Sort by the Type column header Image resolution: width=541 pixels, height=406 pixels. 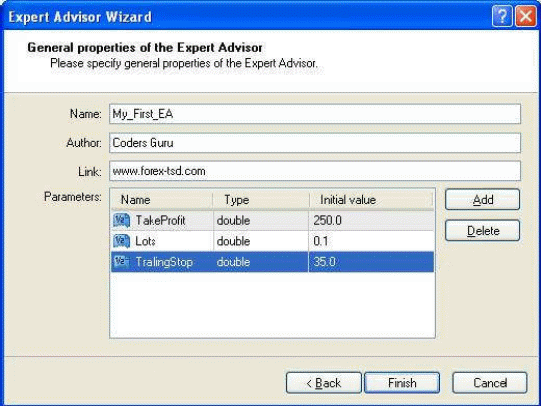[260, 200]
